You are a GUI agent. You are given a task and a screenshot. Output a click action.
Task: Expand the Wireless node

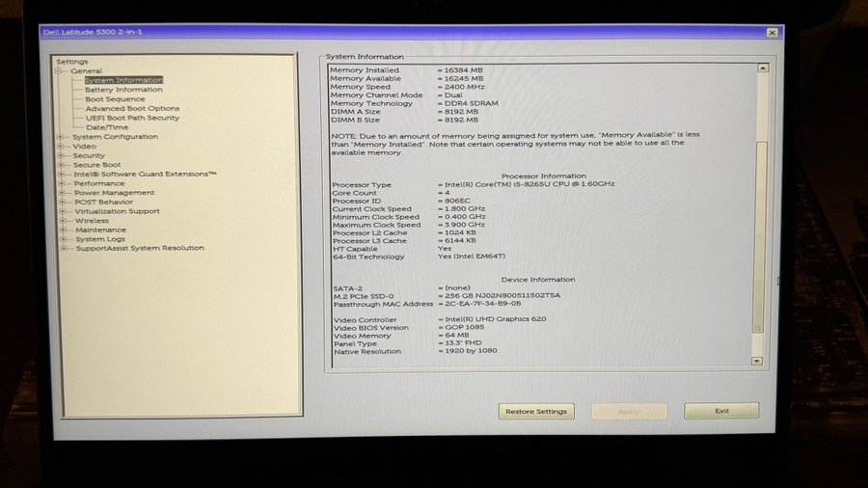pyautogui.click(x=63, y=221)
